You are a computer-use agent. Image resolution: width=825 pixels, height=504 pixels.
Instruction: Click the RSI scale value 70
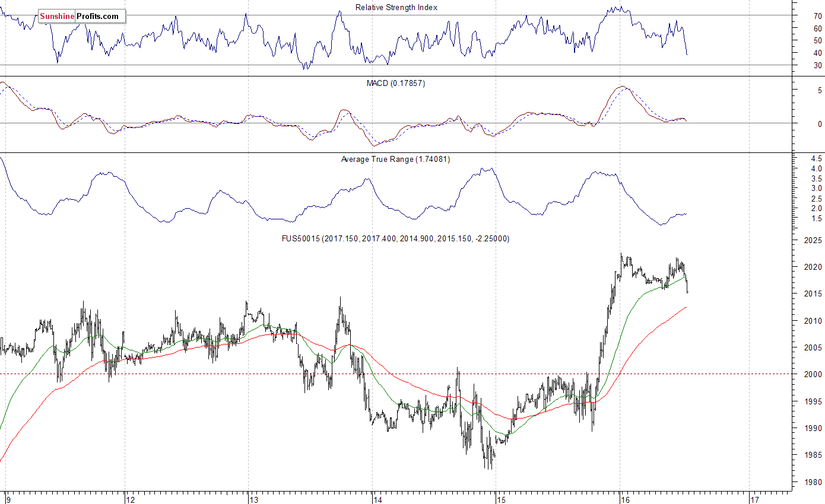tap(818, 16)
